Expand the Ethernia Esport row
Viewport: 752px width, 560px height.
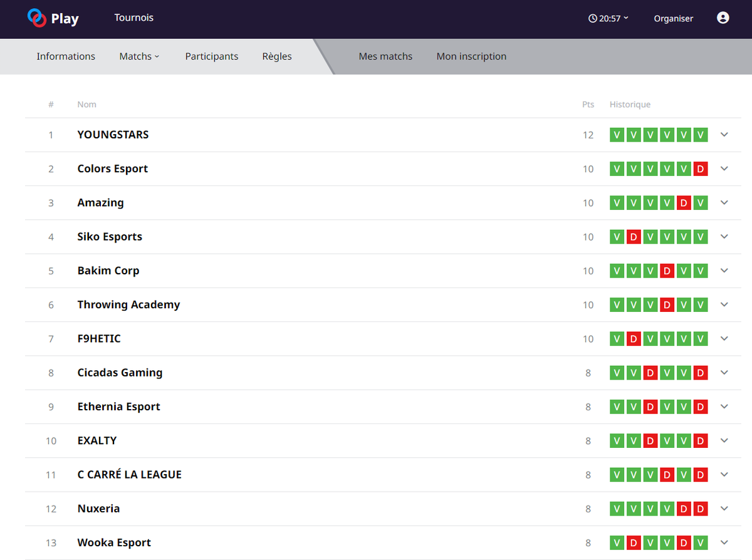[x=724, y=407]
